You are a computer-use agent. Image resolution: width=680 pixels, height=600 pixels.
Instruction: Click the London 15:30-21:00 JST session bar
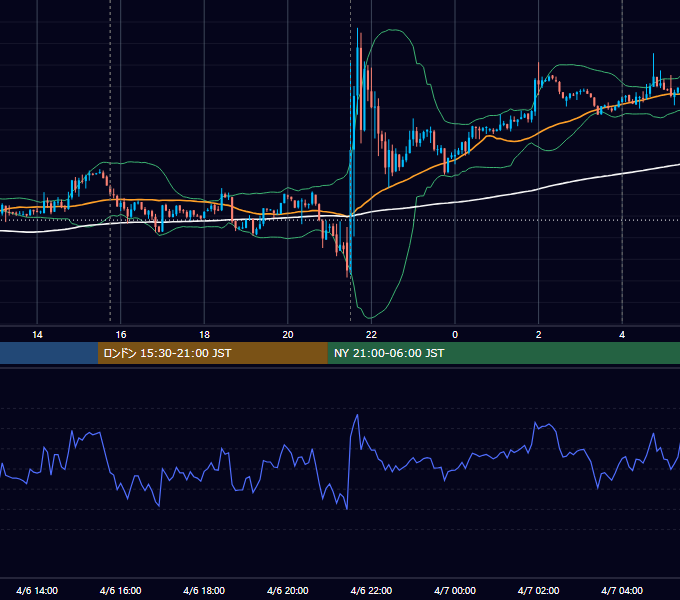click(212, 353)
